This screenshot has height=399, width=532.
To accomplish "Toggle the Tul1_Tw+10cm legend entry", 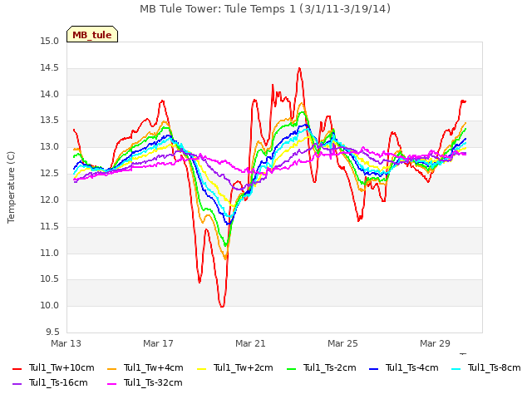I will click(53, 367).
